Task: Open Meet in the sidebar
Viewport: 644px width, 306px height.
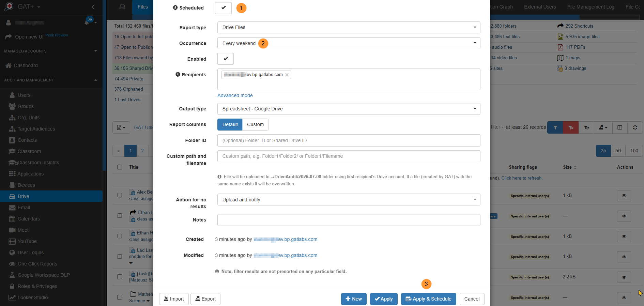Action: click(x=23, y=230)
